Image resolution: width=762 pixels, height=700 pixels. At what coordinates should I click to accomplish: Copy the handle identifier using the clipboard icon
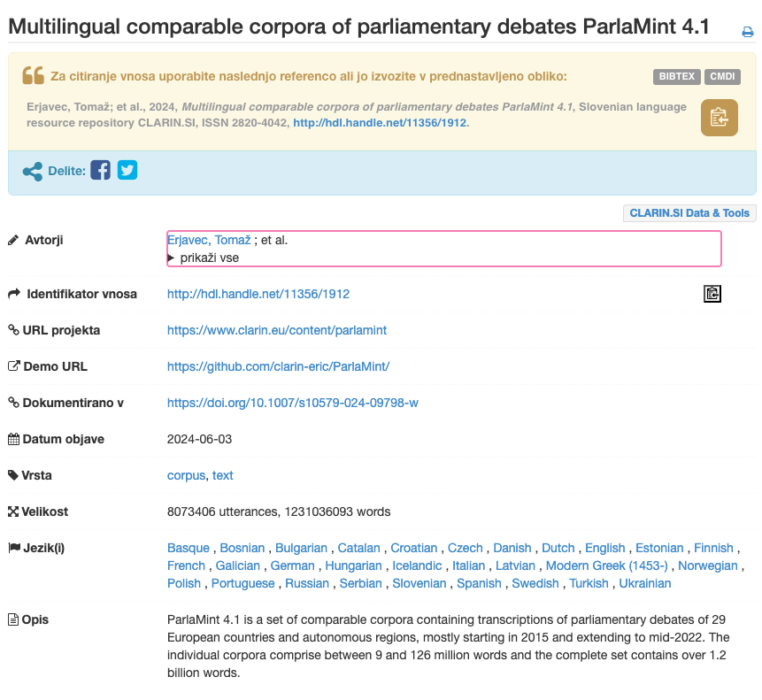(x=712, y=294)
